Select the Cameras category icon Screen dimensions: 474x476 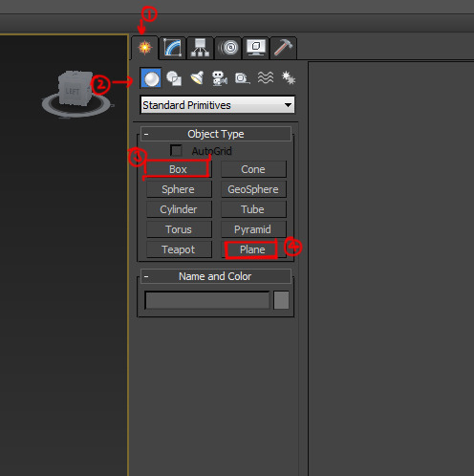click(220, 78)
